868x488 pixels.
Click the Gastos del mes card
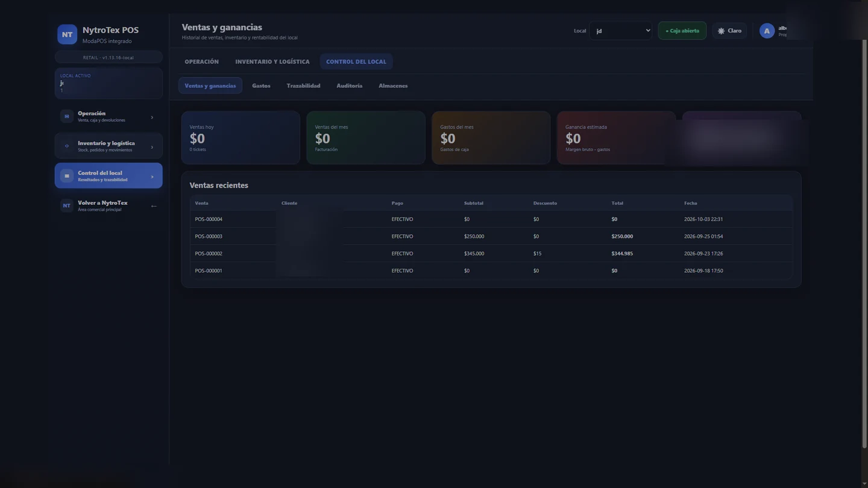491,137
